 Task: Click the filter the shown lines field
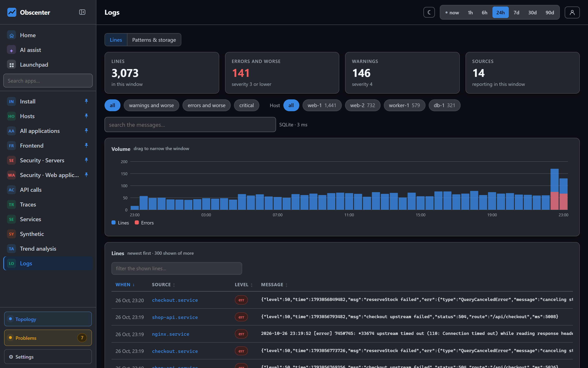pos(177,268)
